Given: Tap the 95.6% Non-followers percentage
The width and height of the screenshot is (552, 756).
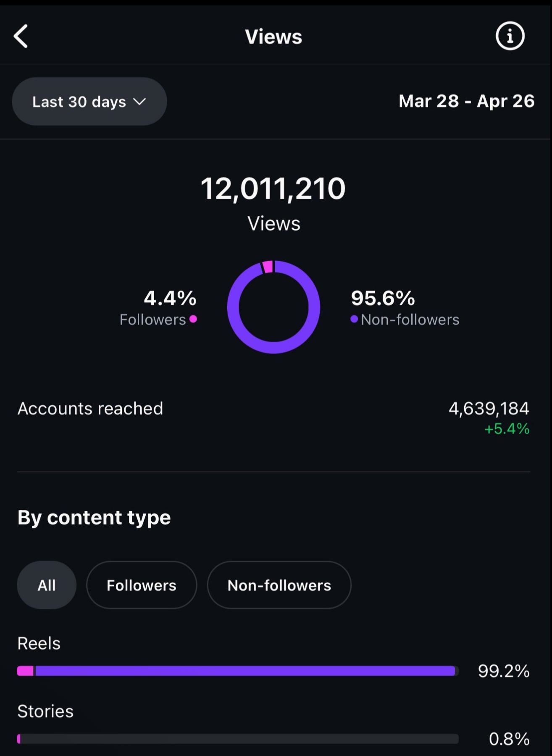Looking at the screenshot, I should pyautogui.click(x=383, y=298).
